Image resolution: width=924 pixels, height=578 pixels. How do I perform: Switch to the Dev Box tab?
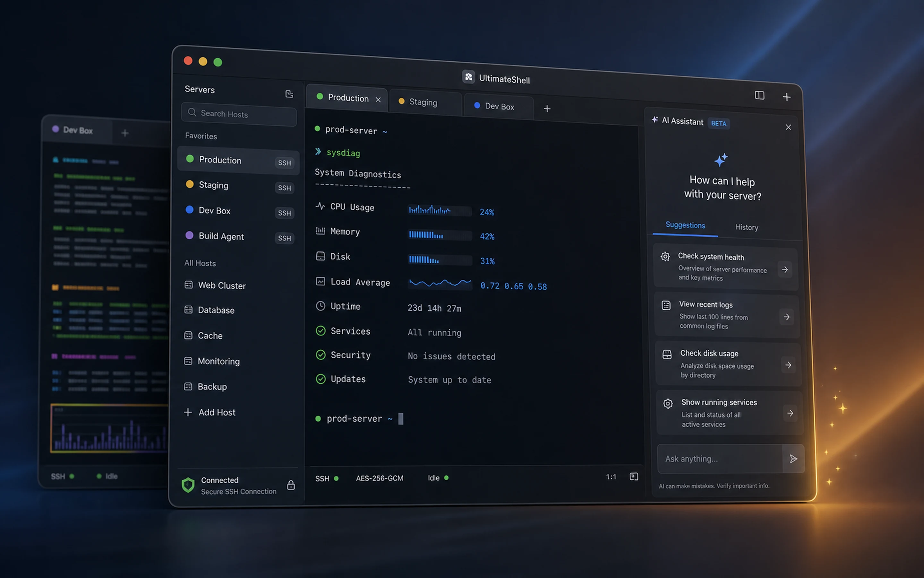point(498,106)
